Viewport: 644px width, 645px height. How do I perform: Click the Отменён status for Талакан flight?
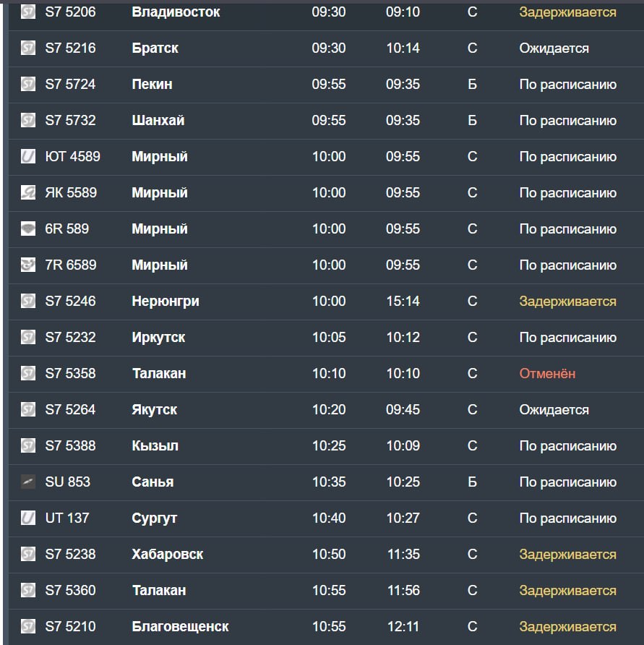pos(547,374)
